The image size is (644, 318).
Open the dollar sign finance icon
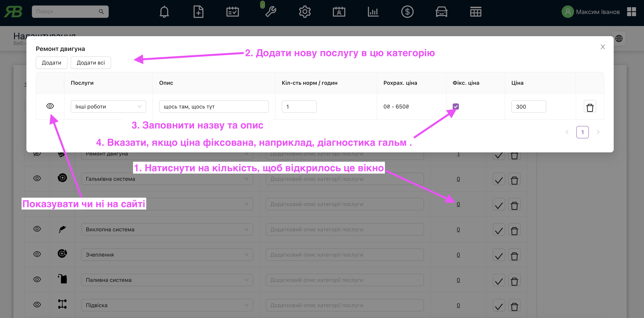click(407, 12)
